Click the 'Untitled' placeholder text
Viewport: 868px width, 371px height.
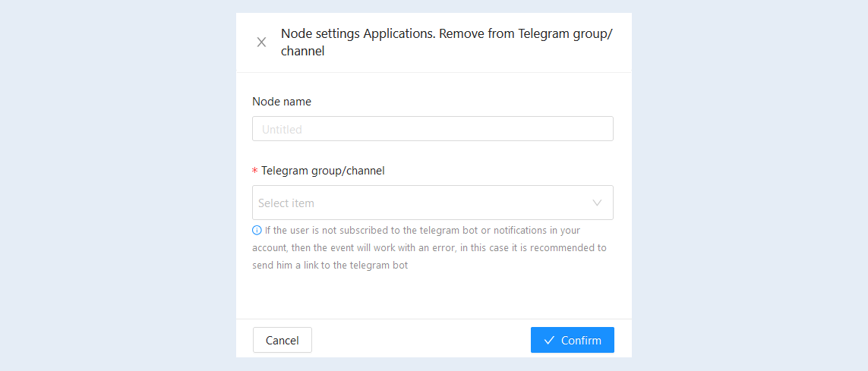point(282,130)
